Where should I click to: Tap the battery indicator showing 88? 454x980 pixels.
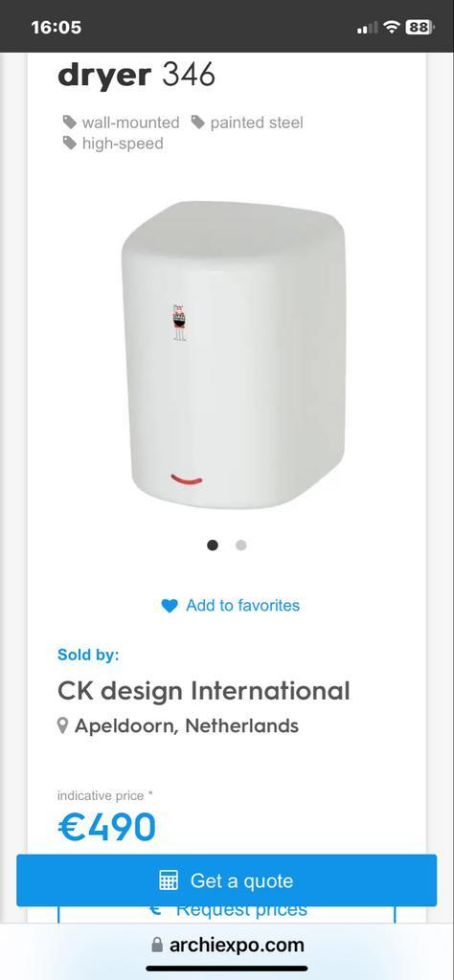pos(420,27)
